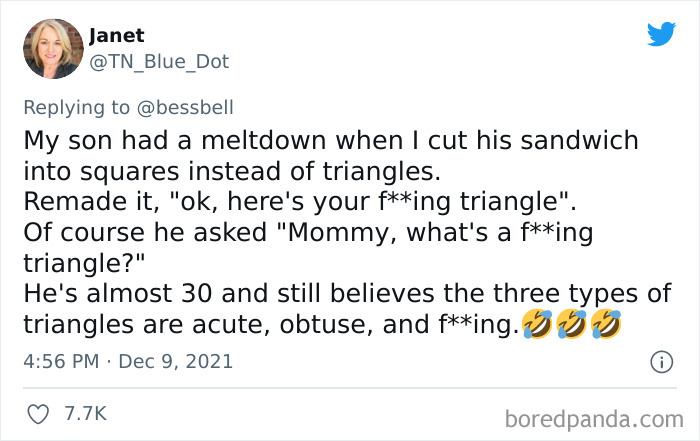Click the line starting "Remade it"
Screen dimensions: 700x441
tap(300, 200)
